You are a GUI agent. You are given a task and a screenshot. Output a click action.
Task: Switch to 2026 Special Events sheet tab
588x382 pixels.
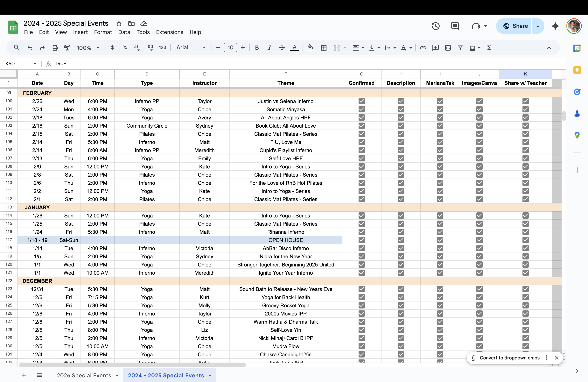click(84, 375)
